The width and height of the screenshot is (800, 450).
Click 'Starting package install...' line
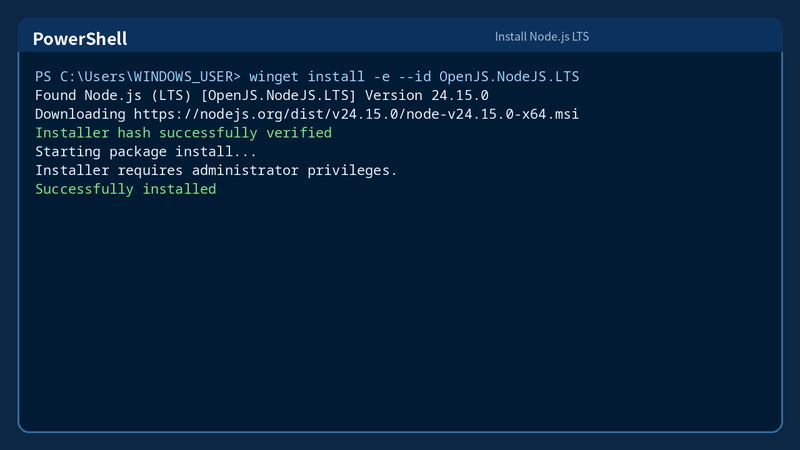[x=146, y=152]
